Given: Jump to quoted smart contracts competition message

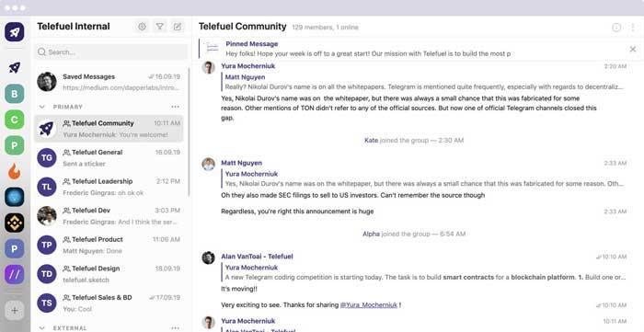Looking at the screenshot, I should [x=424, y=272].
